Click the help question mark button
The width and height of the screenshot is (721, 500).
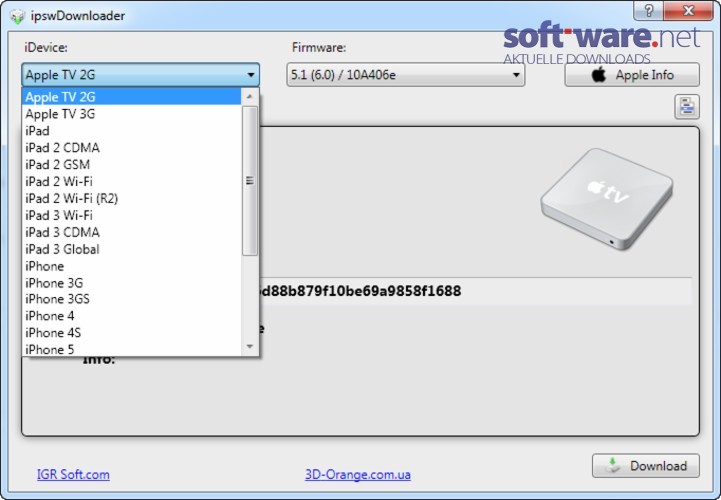648,11
